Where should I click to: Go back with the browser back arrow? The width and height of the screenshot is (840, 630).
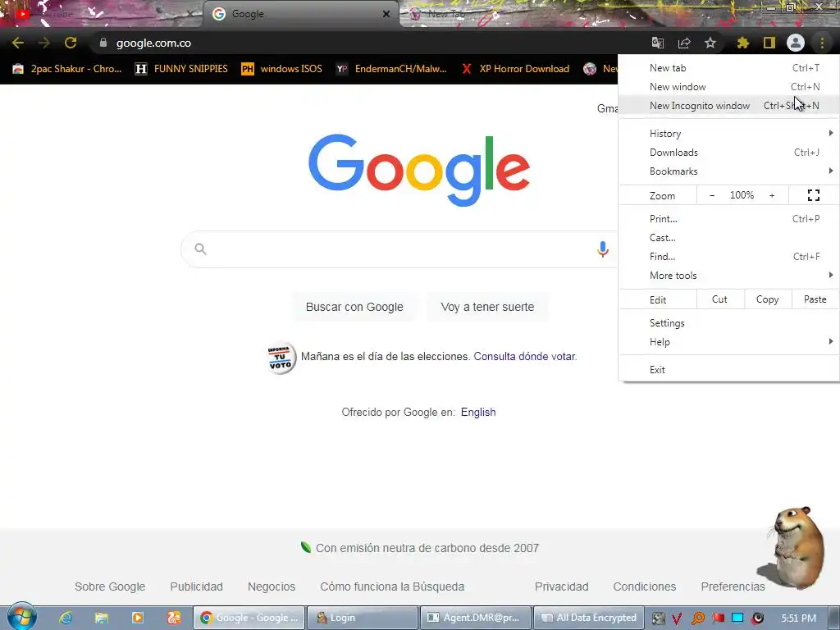click(18, 43)
